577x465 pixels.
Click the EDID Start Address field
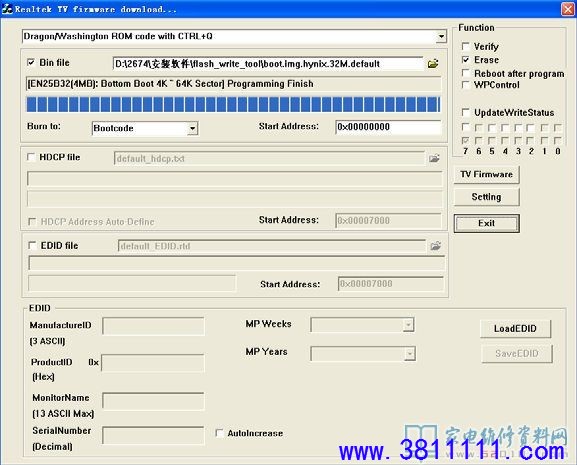[391, 284]
